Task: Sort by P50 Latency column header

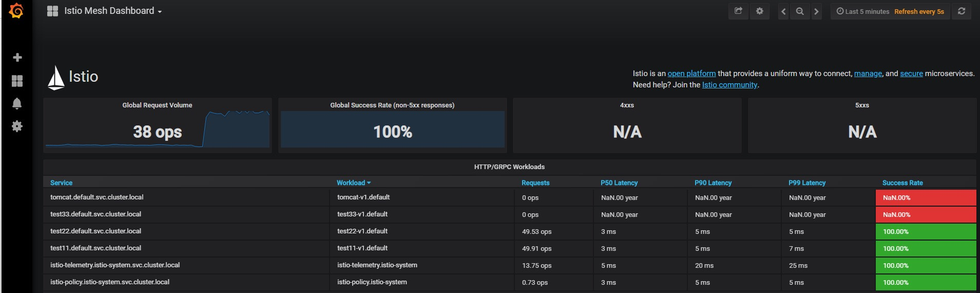Action: coord(619,183)
